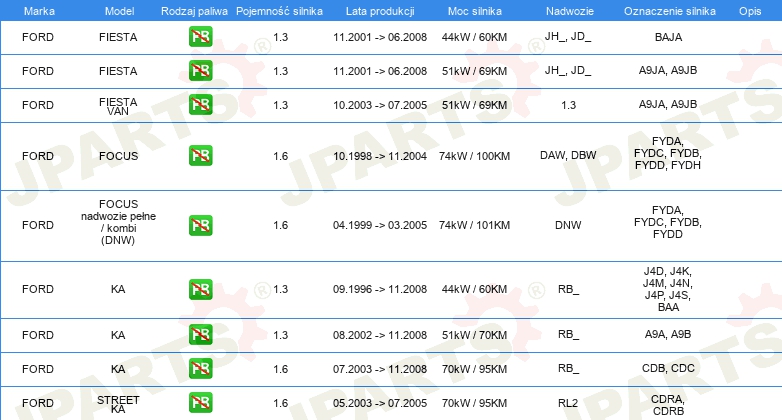
Task: Click body code 'RB_' in the CDB, CDC row
Action: point(568,368)
